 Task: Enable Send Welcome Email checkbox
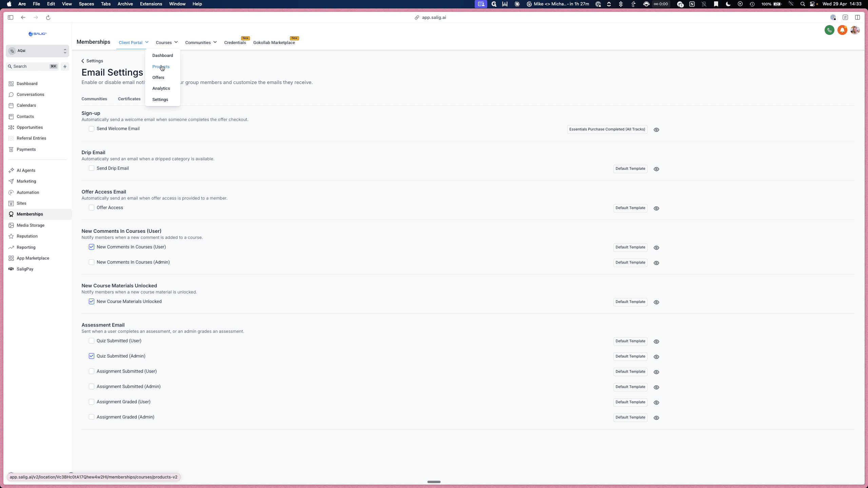(92, 129)
